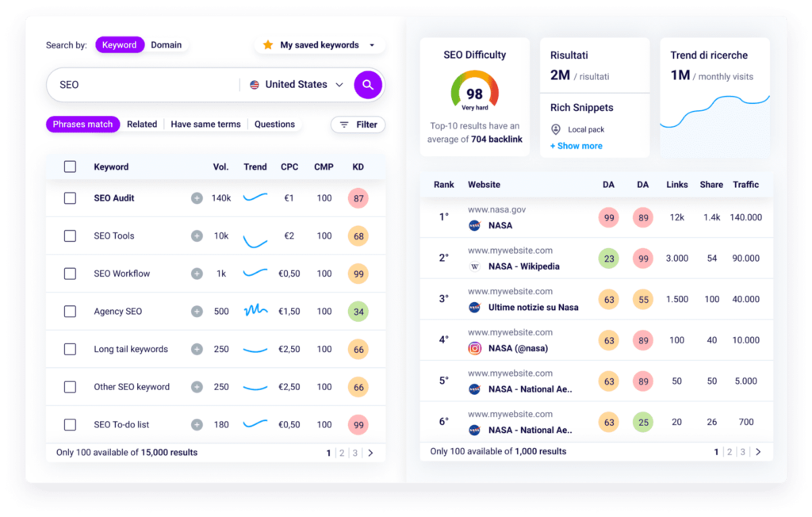Screen dimensions: 812x517
Task: Click the Links column header
Action: [x=677, y=185]
